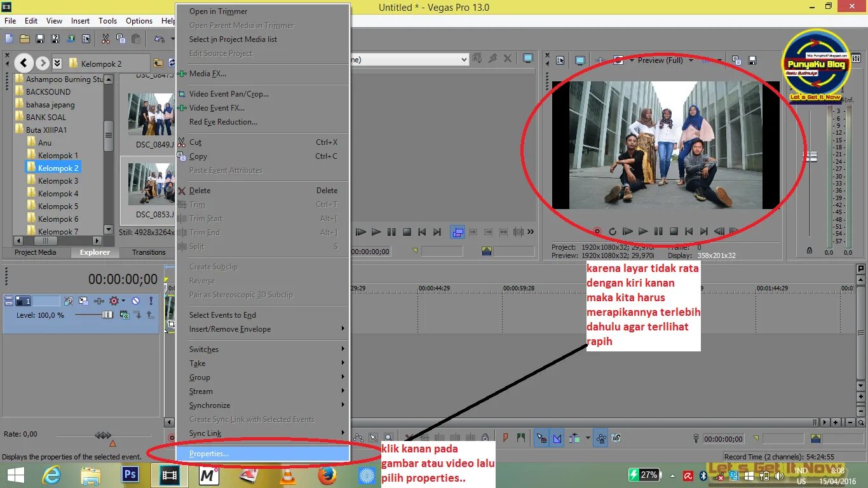Click the Split Screen View icon in Preview
Viewport: 868px width, 488px height.
[x=618, y=60]
